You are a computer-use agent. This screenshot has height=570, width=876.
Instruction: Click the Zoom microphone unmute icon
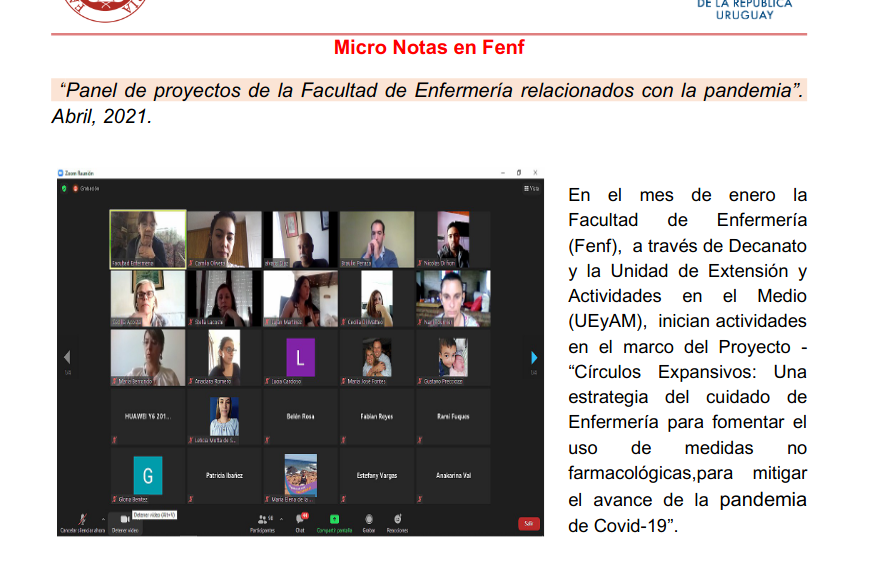(x=82, y=519)
